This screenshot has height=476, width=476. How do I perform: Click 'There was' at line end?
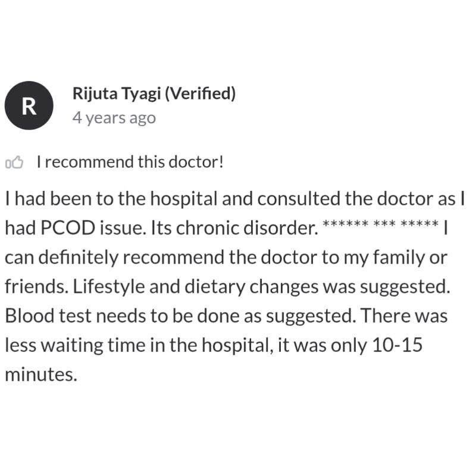(405, 316)
